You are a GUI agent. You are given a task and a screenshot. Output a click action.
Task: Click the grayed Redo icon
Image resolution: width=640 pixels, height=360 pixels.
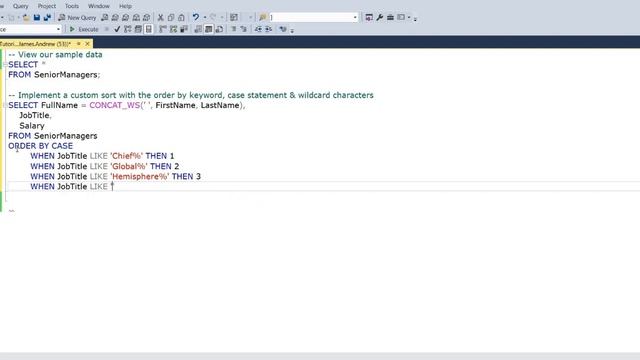pyautogui.click(x=213, y=18)
